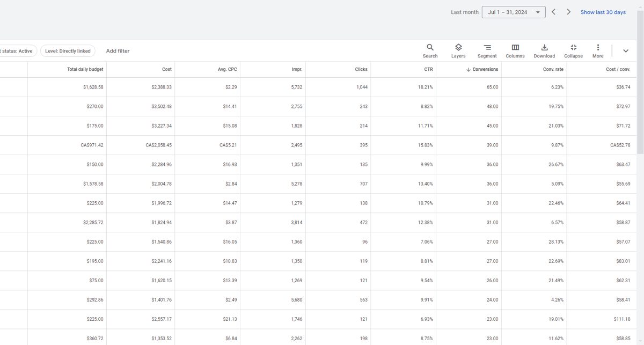
Task: Open the Jul 1 – 31, 2024 date picker
Action: (x=514, y=12)
